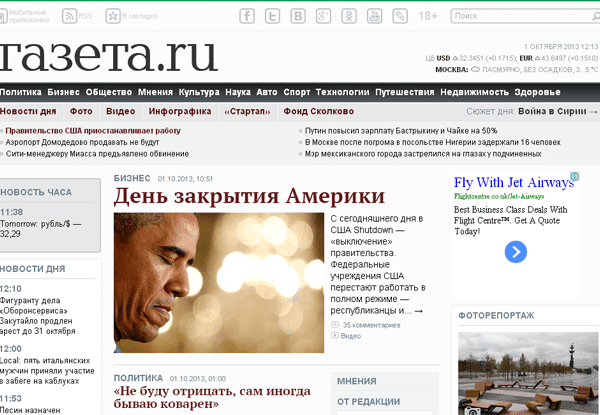This screenshot has width=600, height=415.
Task: Open the Недвижимость section
Action: pyautogui.click(x=474, y=92)
